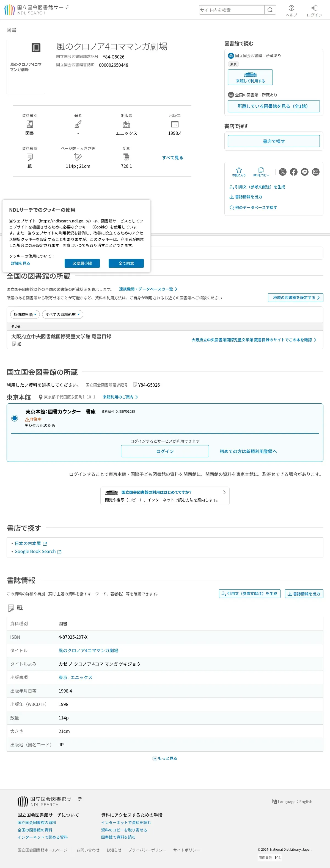
Task: Click the search magnifier button
Action: (270, 10)
